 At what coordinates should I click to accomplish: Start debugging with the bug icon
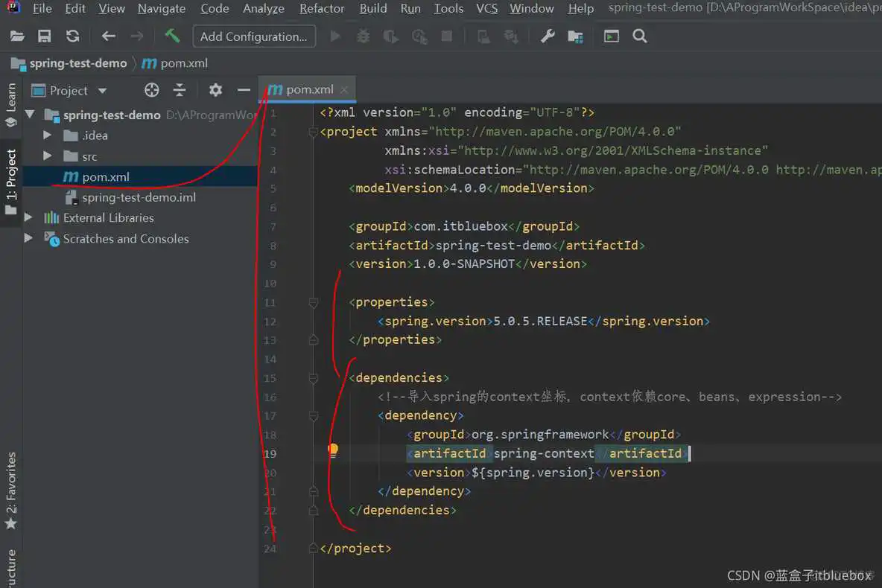click(363, 35)
